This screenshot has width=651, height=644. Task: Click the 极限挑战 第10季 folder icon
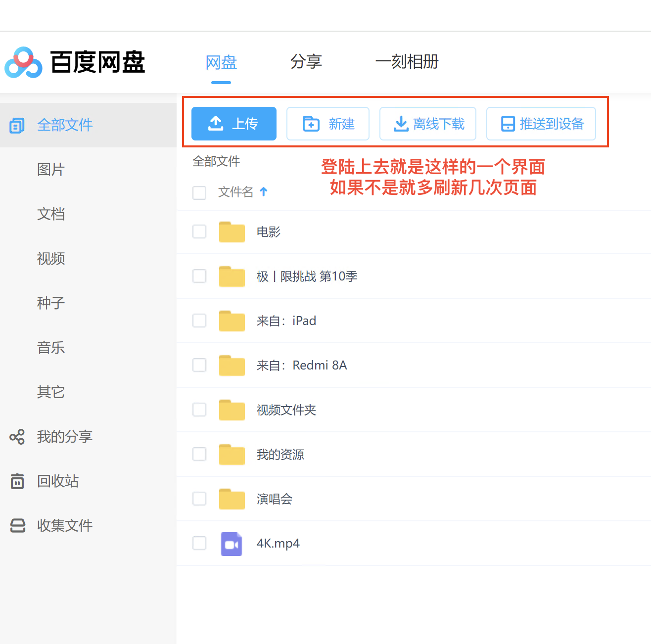[x=232, y=276]
